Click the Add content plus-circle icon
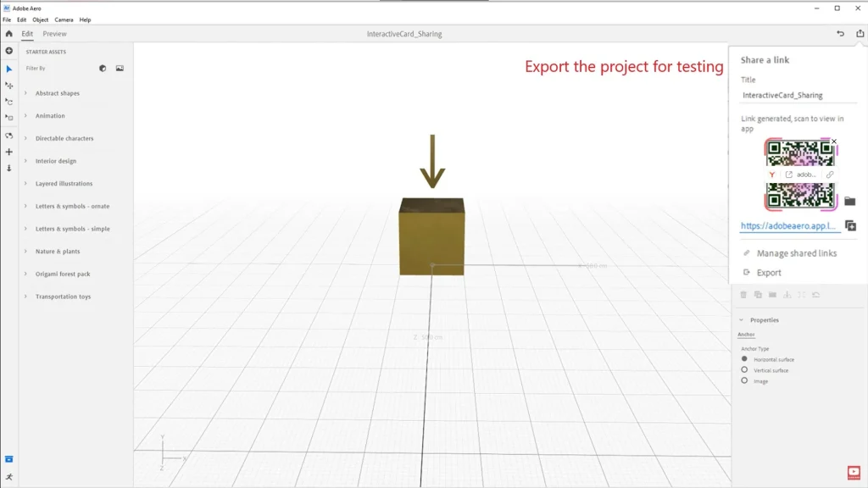This screenshot has width=868, height=488. pyautogui.click(x=8, y=51)
